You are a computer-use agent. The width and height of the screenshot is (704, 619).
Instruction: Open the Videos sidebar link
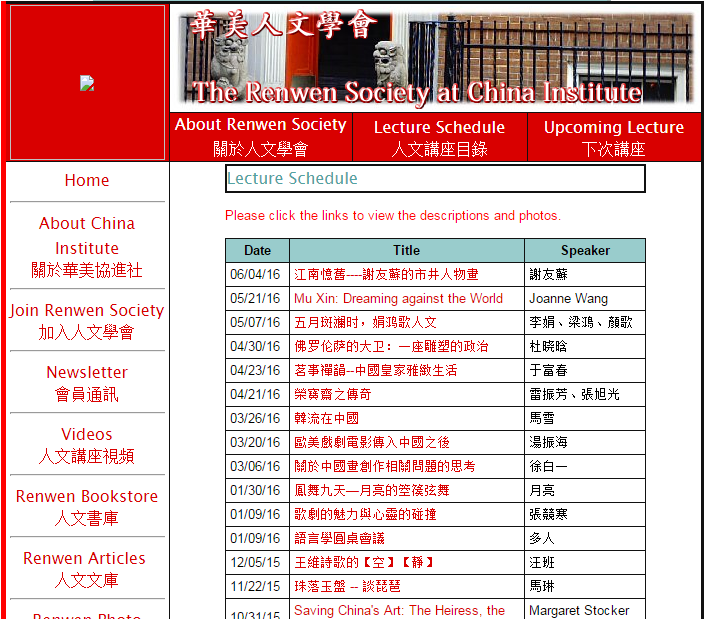click(x=87, y=445)
